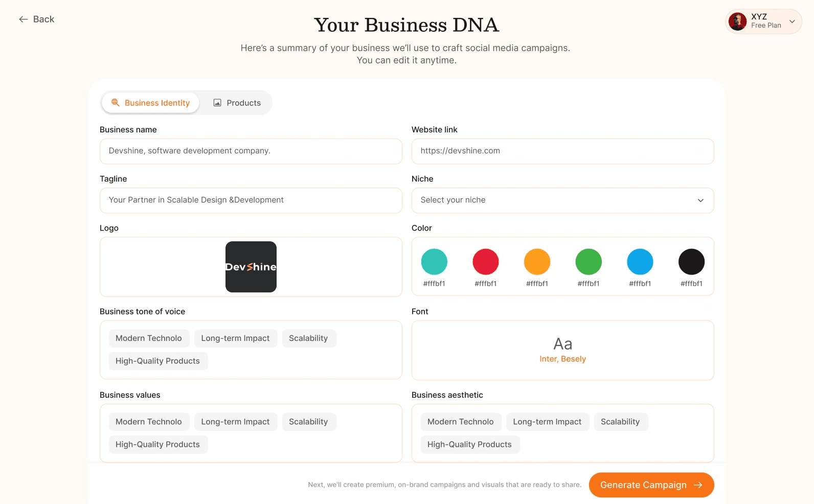Image resolution: width=814 pixels, height=504 pixels.
Task: Pick the teal color swatch
Action: [434, 262]
